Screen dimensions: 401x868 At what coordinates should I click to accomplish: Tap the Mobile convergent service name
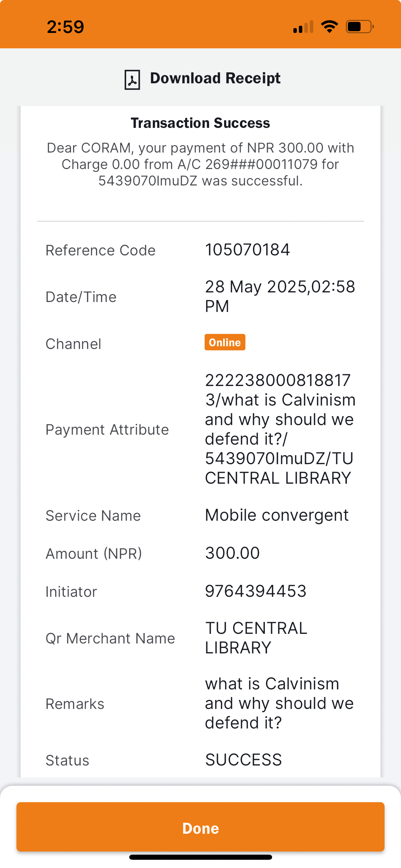coord(277,515)
